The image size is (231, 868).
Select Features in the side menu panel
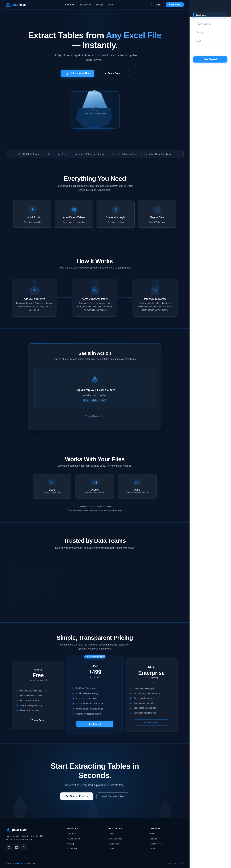click(x=210, y=16)
